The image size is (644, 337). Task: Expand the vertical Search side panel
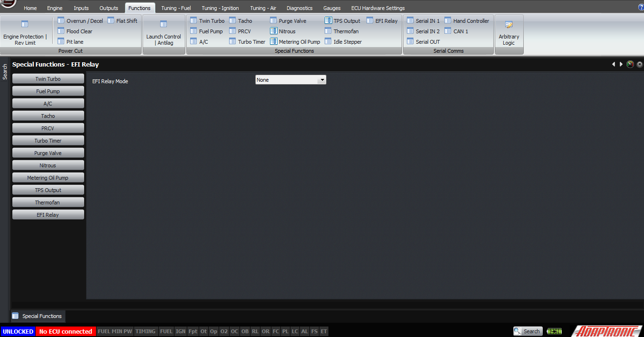tap(5, 72)
